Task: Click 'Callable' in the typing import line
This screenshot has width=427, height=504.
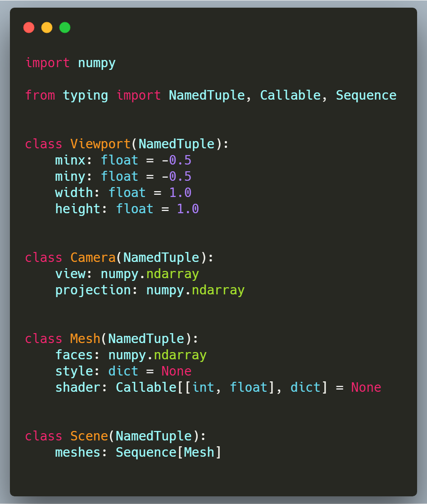Action: click(x=291, y=95)
